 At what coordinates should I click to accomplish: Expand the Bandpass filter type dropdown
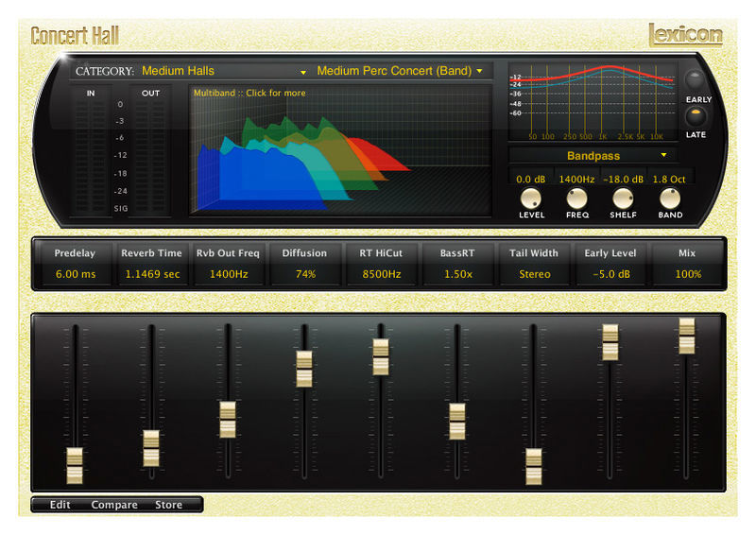click(593, 155)
